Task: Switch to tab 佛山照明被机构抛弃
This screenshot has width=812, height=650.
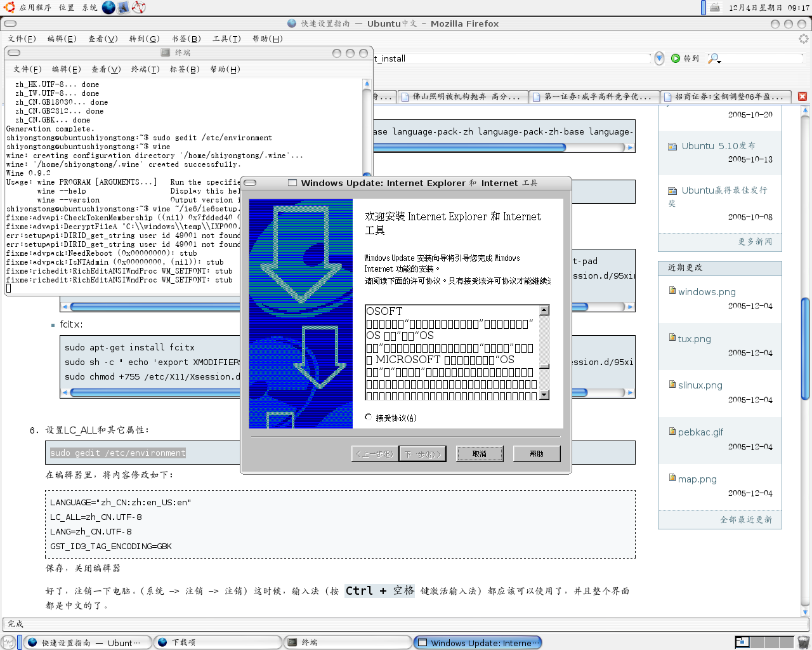Action: (x=464, y=96)
